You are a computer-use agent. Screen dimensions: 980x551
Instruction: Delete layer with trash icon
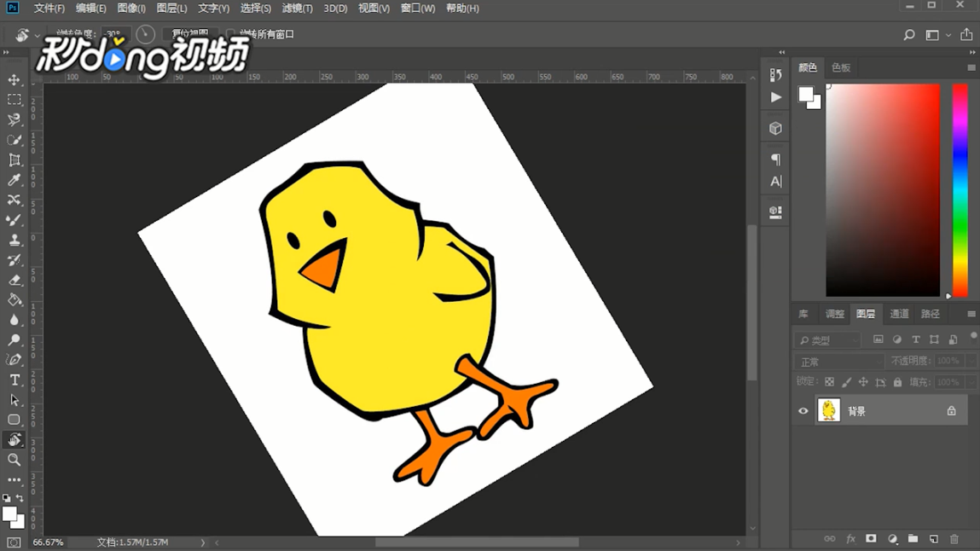coord(954,538)
